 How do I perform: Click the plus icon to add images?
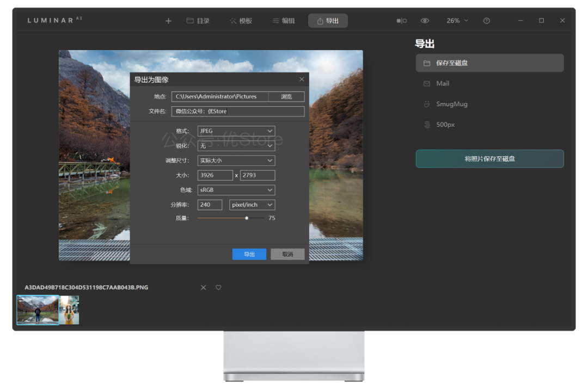coord(168,21)
